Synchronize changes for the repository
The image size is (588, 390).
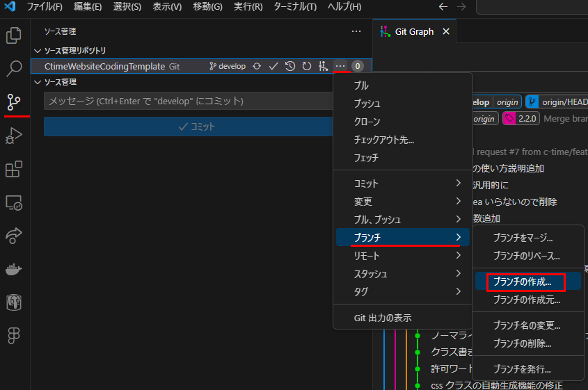(x=257, y=66)
